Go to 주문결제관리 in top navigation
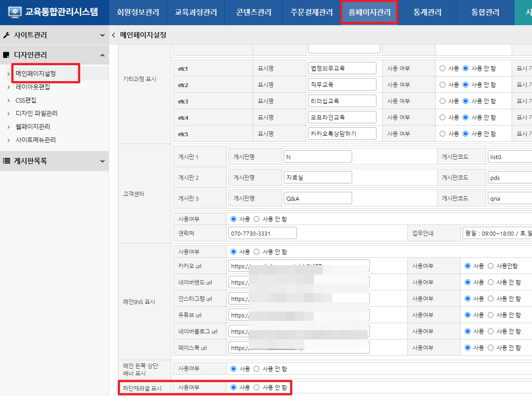The height and width of the screenshot is (396, 532). [312, 12]
